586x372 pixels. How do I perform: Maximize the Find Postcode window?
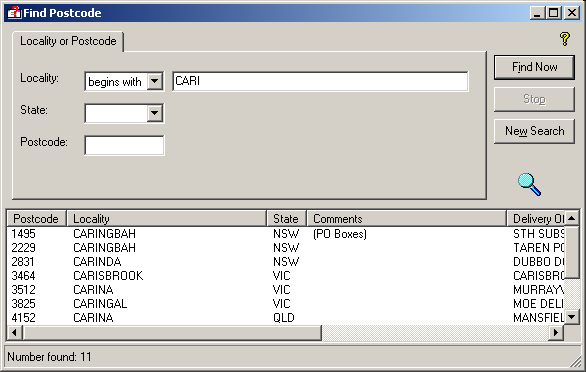pos(553,13)
